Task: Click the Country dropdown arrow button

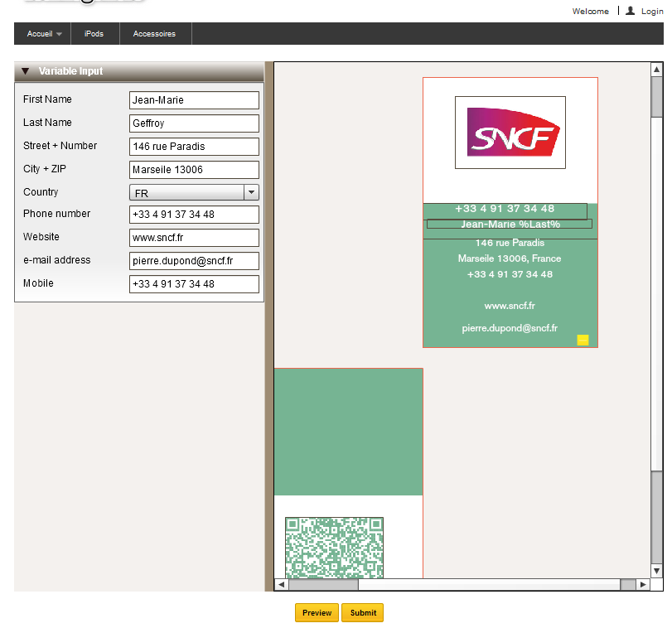Action: click(252, 192)
